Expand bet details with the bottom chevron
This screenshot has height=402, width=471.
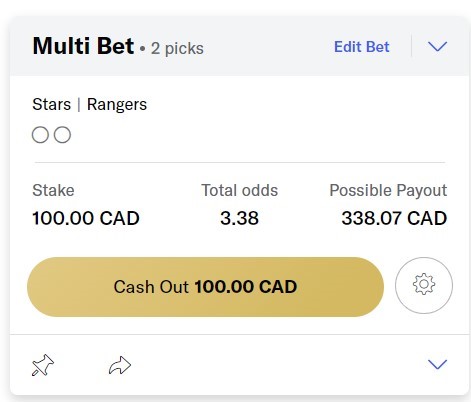pyautogui.click(x=437, y=364)
